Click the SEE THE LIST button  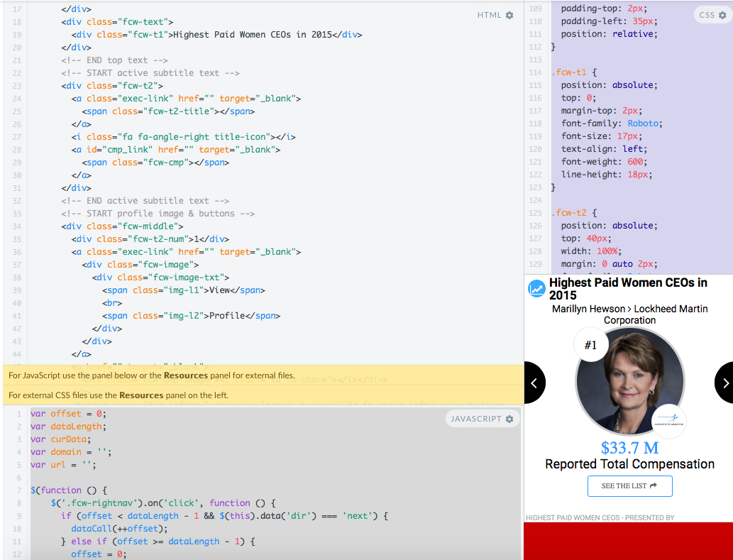[x=629, y=486]
